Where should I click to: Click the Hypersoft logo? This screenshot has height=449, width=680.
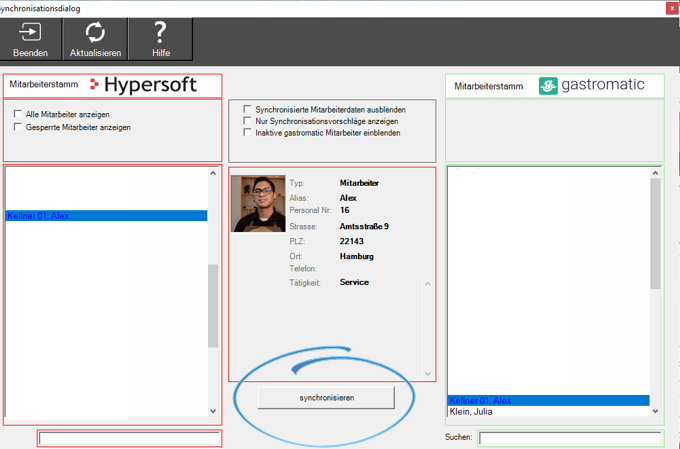[144, 85]
